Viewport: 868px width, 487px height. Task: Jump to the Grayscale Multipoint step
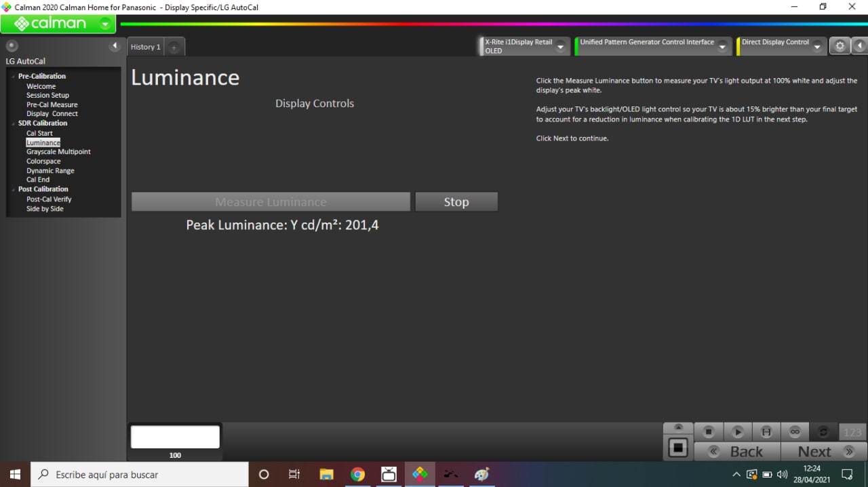[x=58, y=151]
